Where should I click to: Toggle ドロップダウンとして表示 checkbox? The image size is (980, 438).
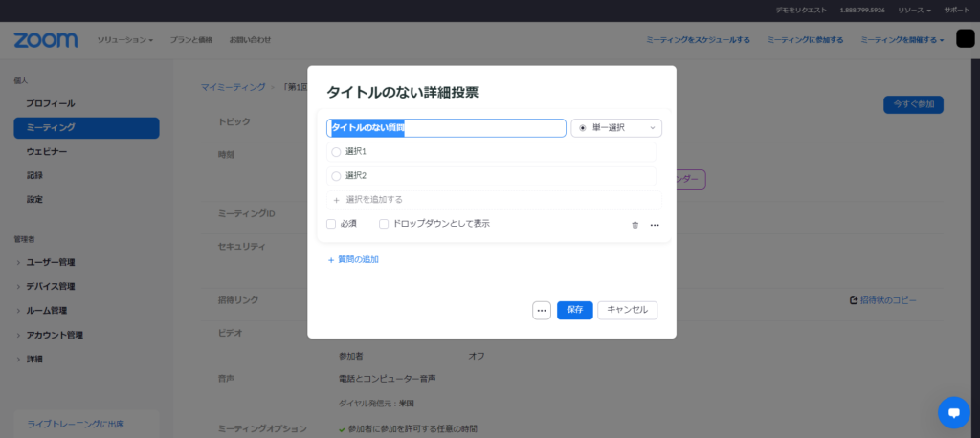point(384,224)
